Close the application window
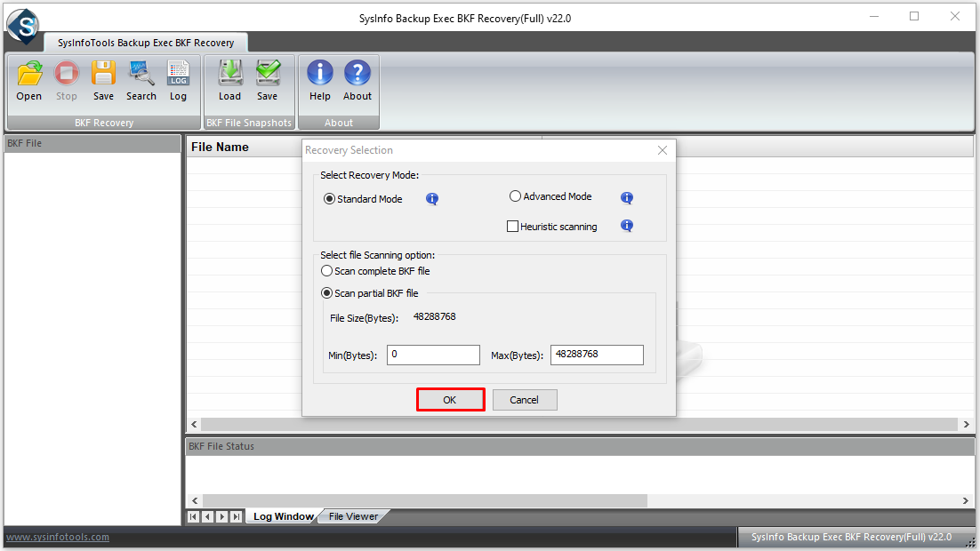 point(955,16)
